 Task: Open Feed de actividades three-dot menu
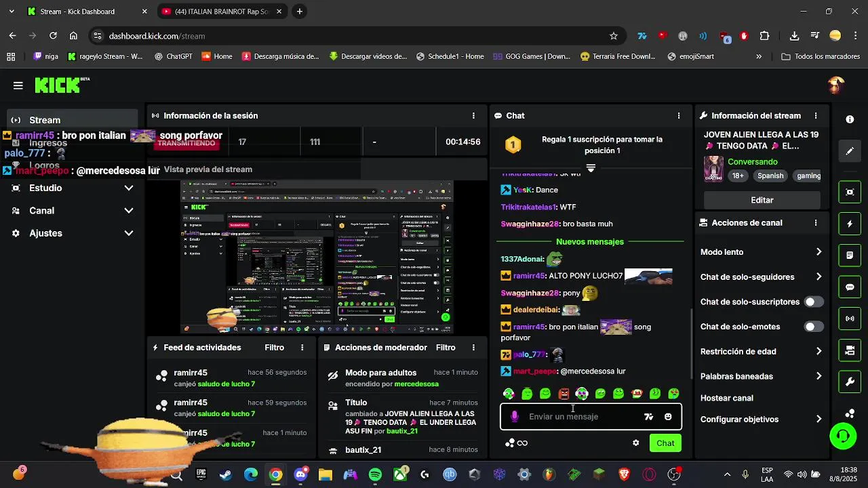click(302, 348)
